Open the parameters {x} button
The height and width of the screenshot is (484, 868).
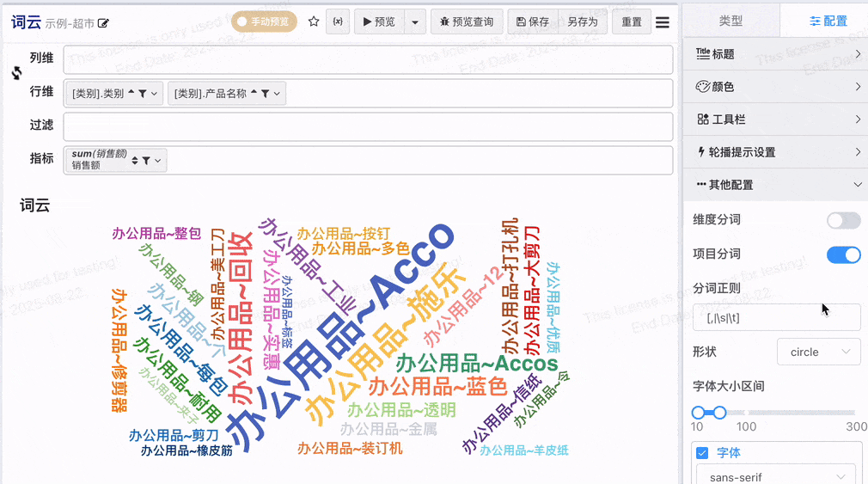coord(338,21)
